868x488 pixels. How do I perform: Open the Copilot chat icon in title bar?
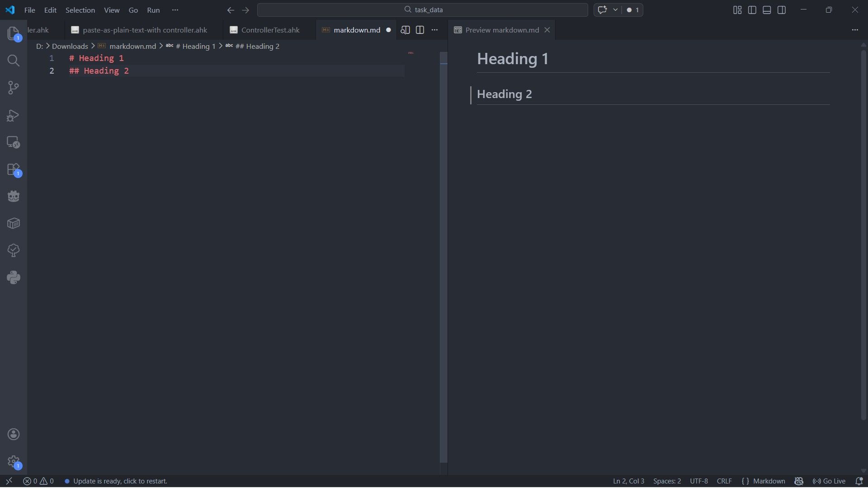[602, 9]
